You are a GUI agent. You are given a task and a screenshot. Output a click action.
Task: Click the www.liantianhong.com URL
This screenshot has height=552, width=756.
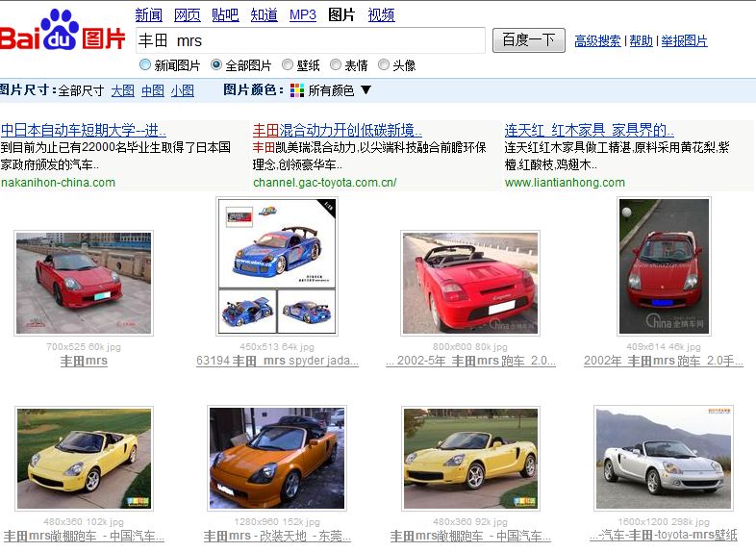pyautogui.click(x=565, y=183)
